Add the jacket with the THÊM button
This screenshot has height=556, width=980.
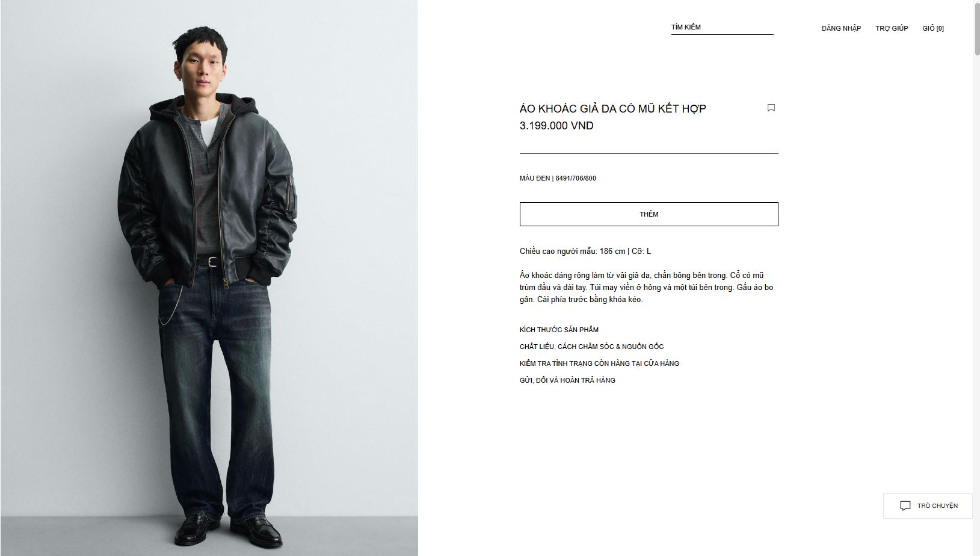pos(649,214)
